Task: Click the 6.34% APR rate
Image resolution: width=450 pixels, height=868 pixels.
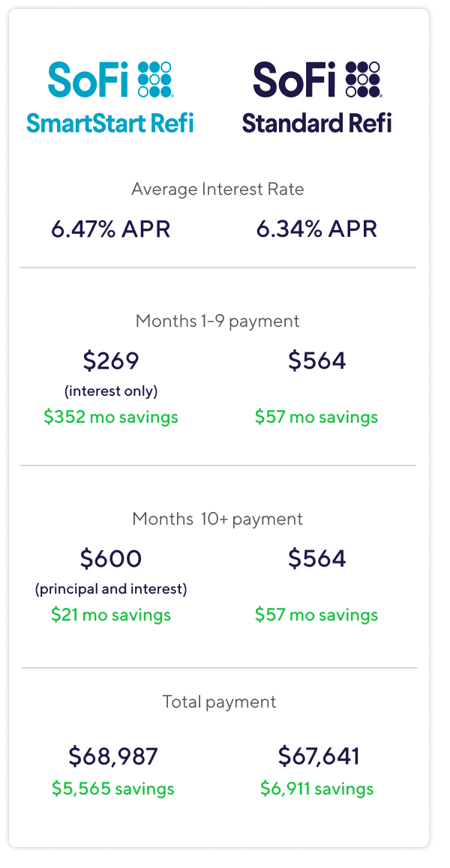Action: point(316,229)
